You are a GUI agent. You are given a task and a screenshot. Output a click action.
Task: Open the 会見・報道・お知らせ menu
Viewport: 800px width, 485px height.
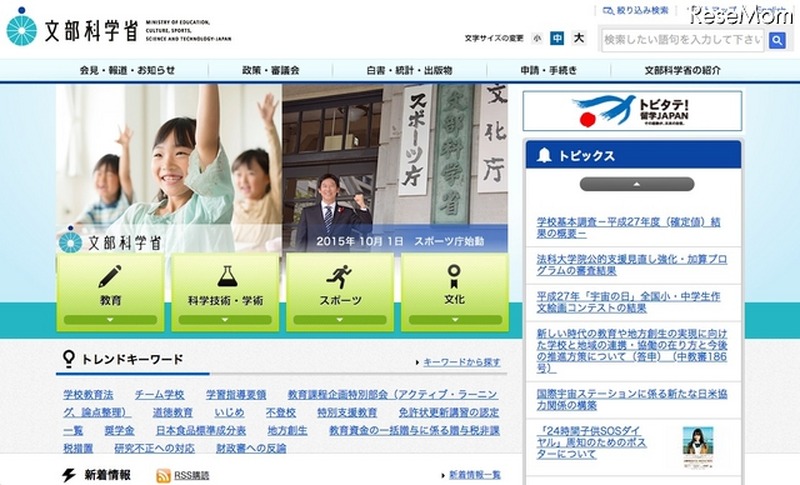[x=127, y=71]
